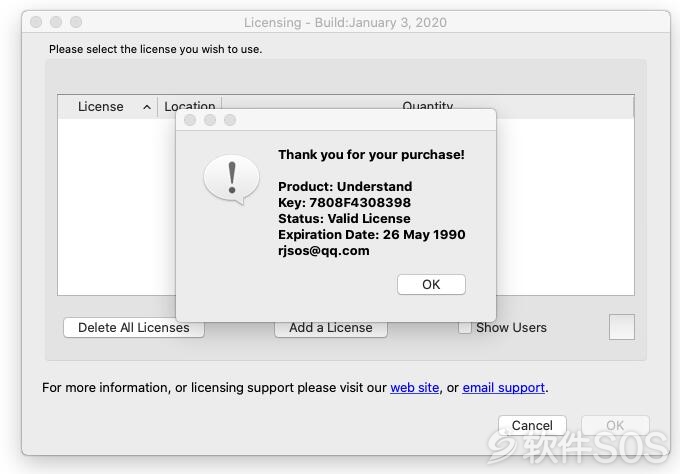Click the Status: Valid License text

pos(344,219)
